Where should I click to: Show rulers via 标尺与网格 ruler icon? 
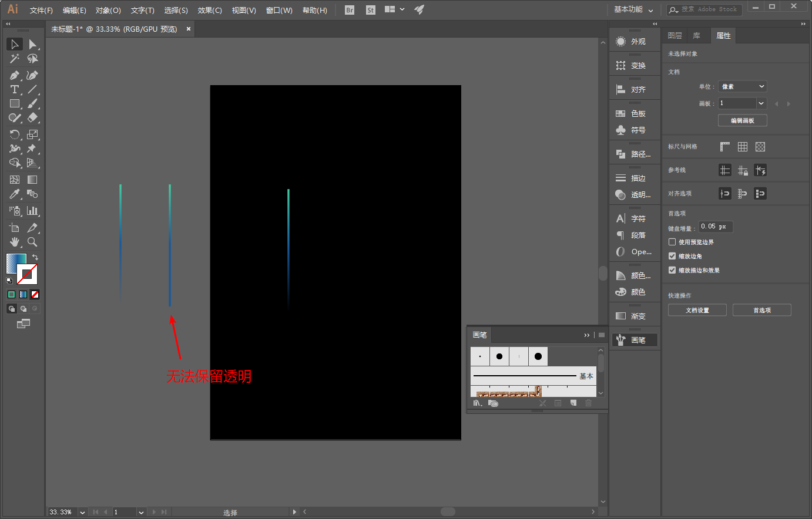(725, 147)
